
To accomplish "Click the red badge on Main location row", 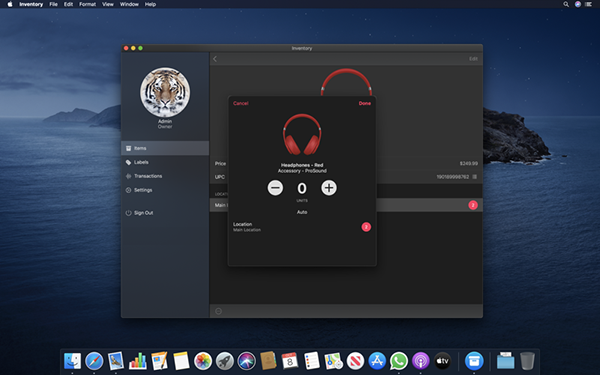I will 473,205.
